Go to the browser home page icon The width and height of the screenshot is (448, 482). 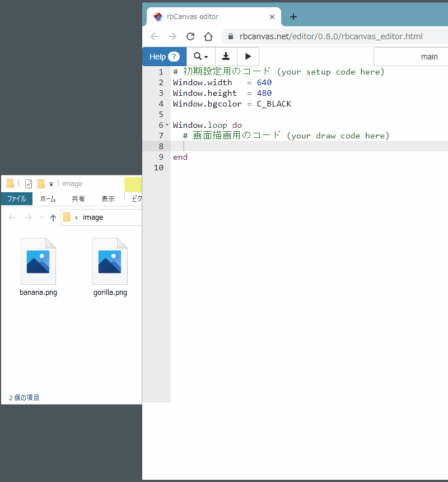[x=208, y=36]
